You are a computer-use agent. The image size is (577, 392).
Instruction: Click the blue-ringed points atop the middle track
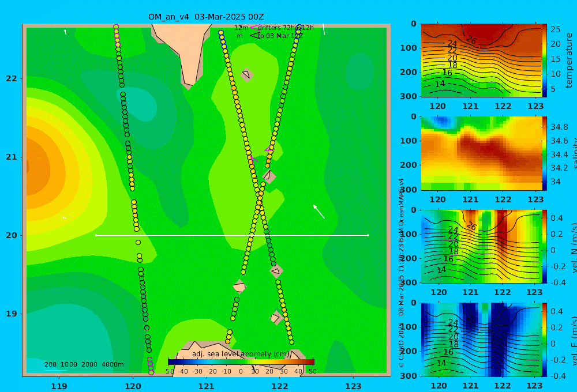(222, 39)
